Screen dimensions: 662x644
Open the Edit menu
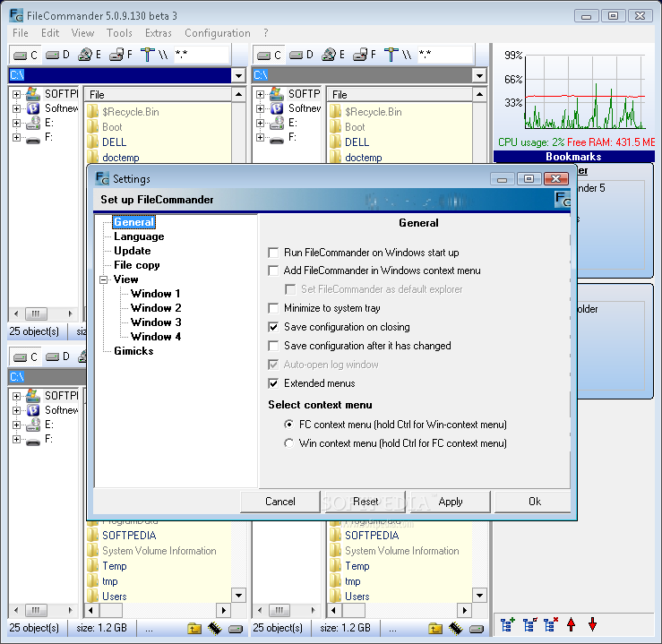click(50, 33)
